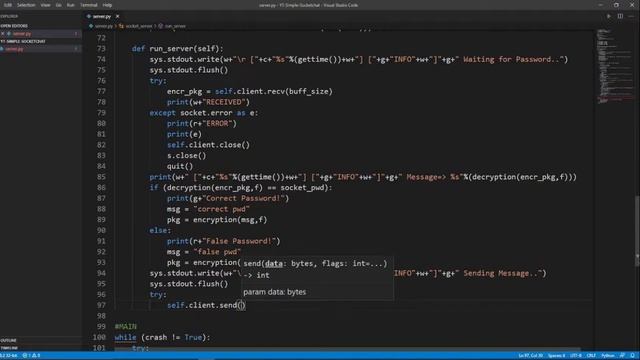Open Problems via errors and warnings indicator
640x360 pixels.
tap(31, 356)
